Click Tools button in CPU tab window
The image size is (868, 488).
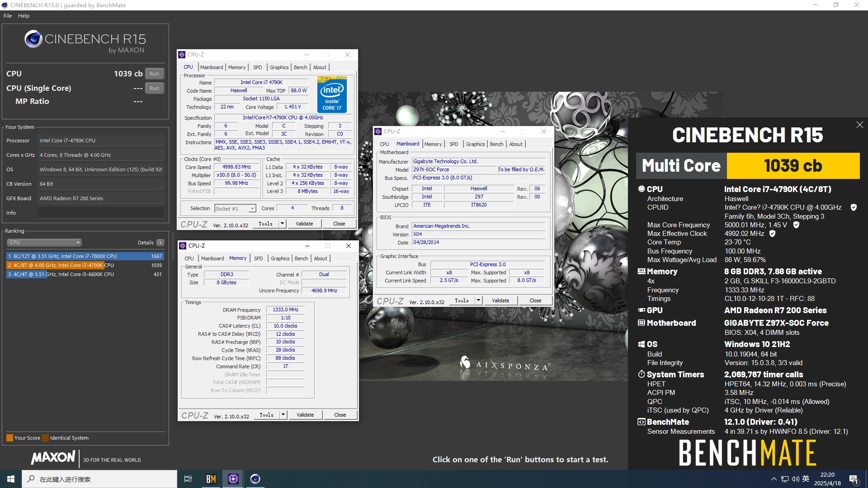265,224
